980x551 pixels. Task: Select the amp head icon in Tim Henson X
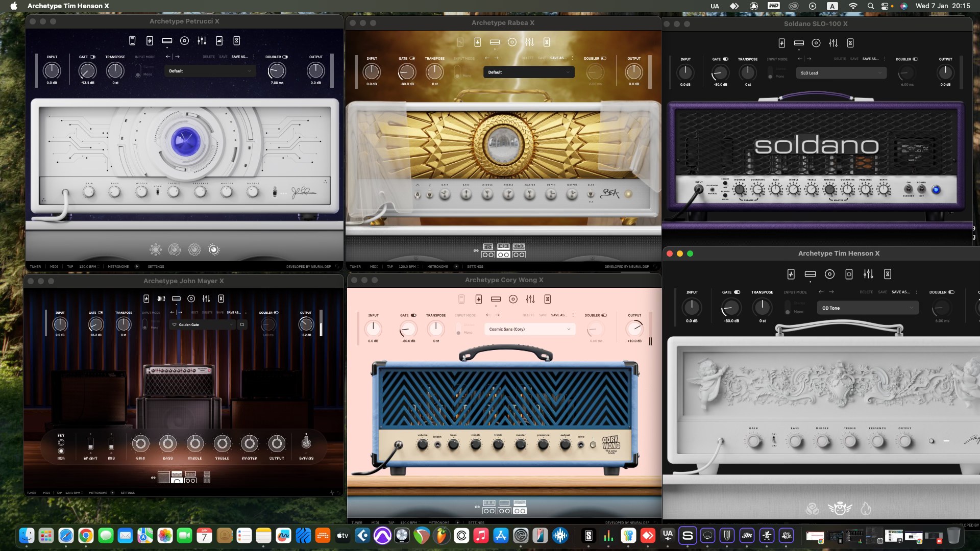(810, 274)
